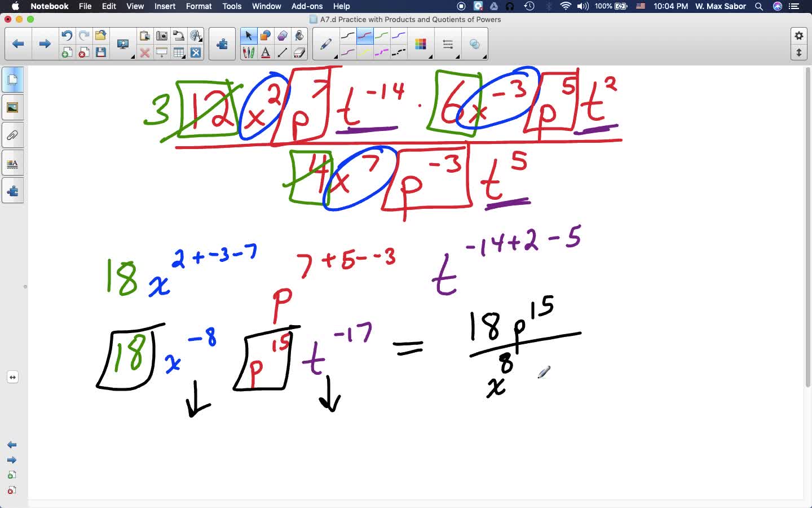
Task: Open the line style dropdown
Action: 448,44
